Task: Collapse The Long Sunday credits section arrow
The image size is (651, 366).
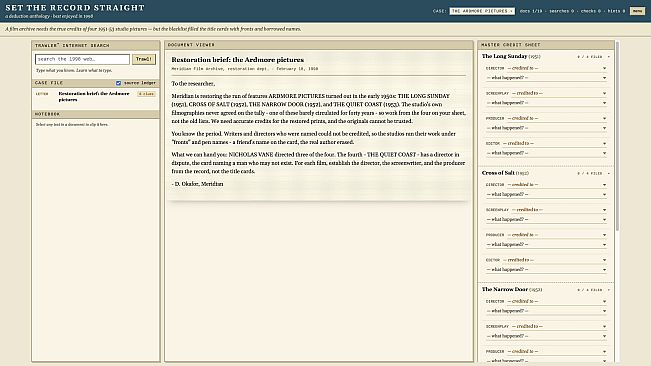Action: tap(608, 56)
